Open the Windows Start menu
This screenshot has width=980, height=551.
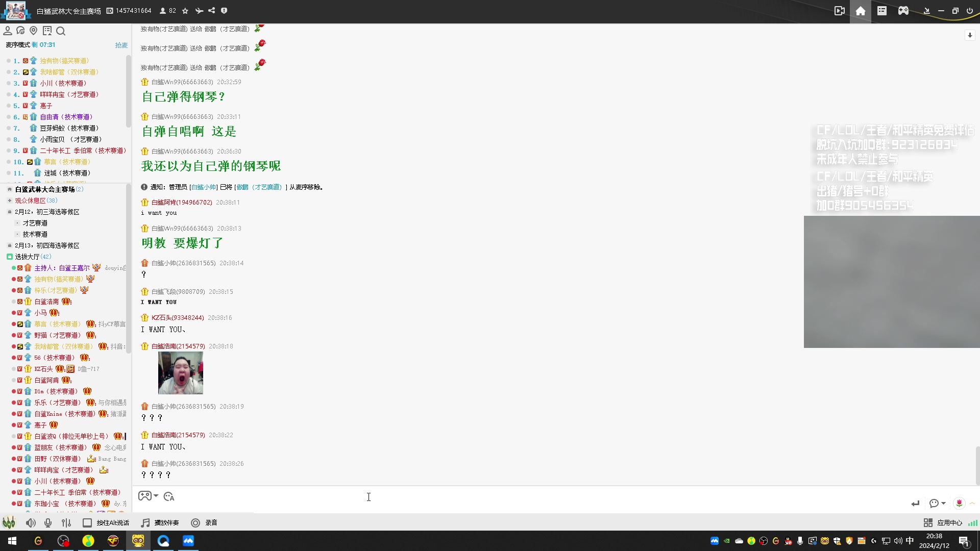[x=12, y=541]
